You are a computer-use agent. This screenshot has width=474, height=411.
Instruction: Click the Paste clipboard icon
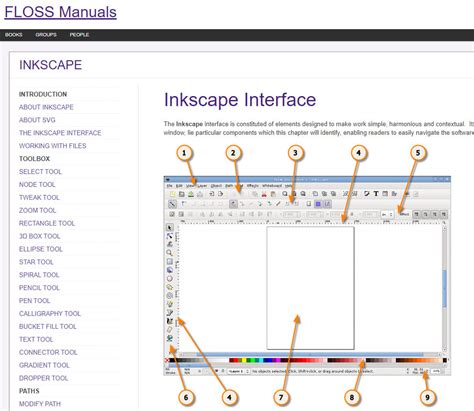[x=273, y=194]
